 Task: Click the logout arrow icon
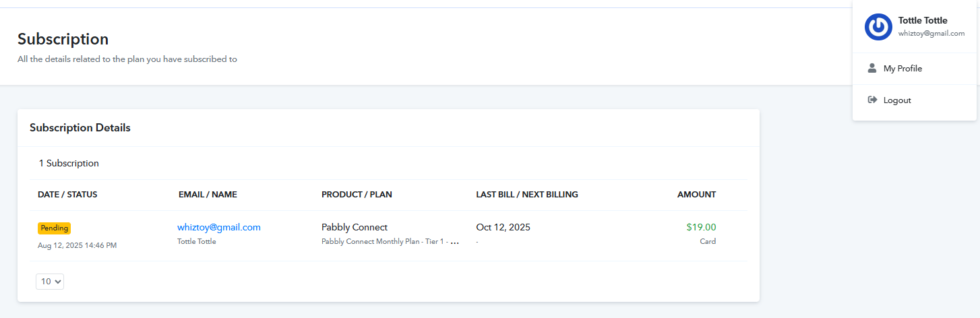click(x=872, y=100)
